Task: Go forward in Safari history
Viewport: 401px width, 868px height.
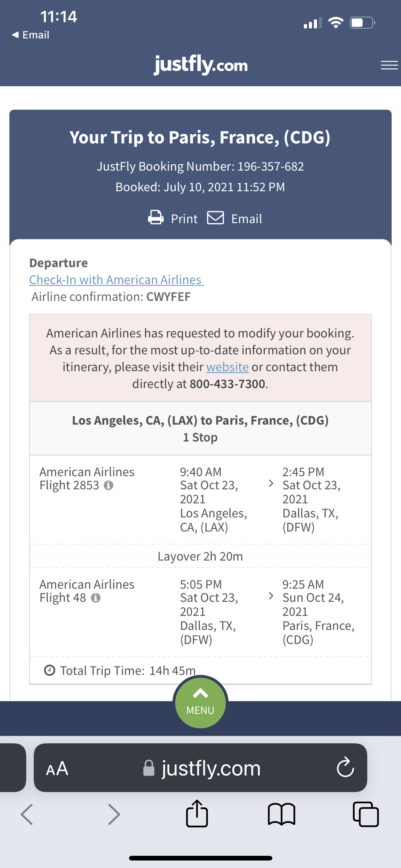Action: click(114, 814)
